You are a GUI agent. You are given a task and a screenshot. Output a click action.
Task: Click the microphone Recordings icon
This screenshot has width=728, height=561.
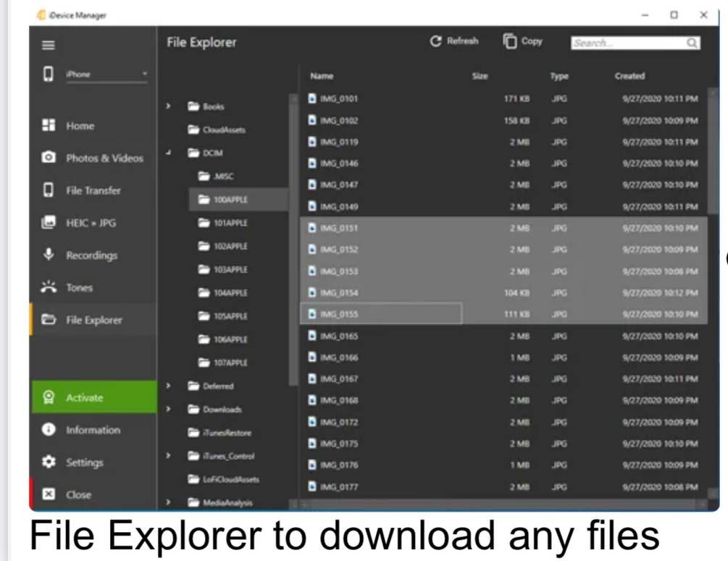click(49, 254)
